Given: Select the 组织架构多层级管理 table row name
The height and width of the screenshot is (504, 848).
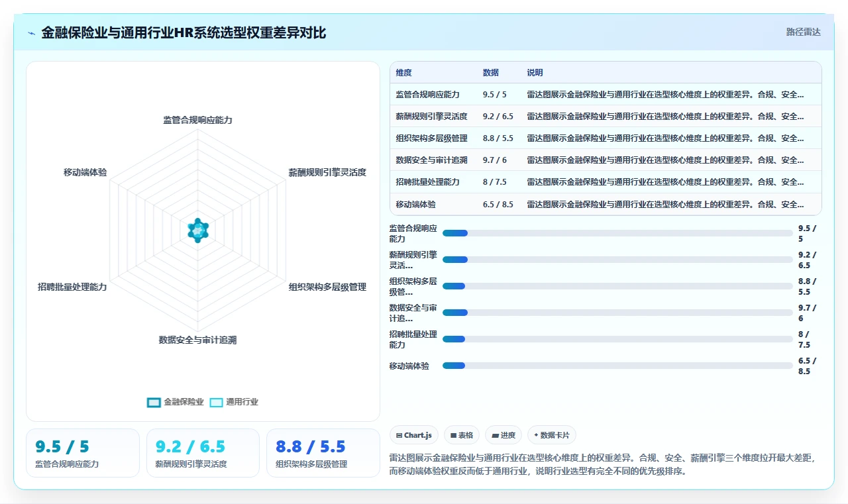Looking at the screenshot, I should [x=431, y=138].
